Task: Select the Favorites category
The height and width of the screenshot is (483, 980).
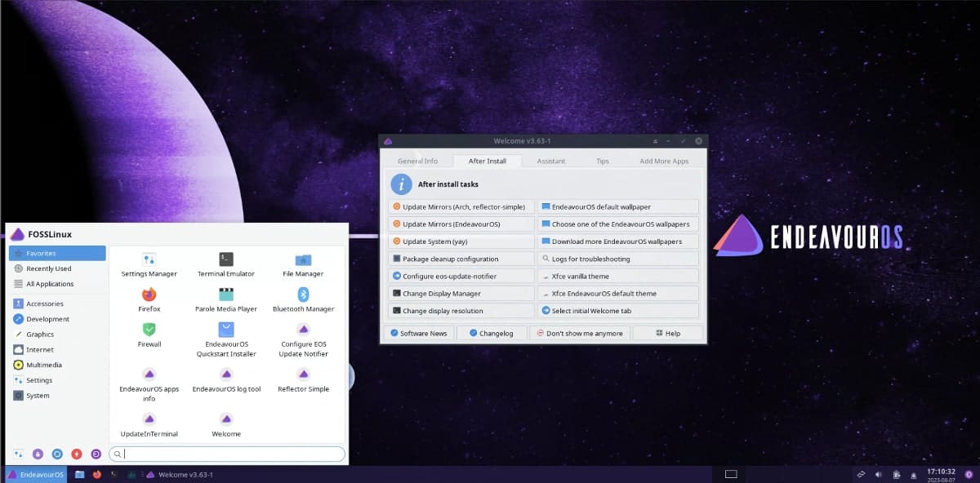Action: click(57, 253)
